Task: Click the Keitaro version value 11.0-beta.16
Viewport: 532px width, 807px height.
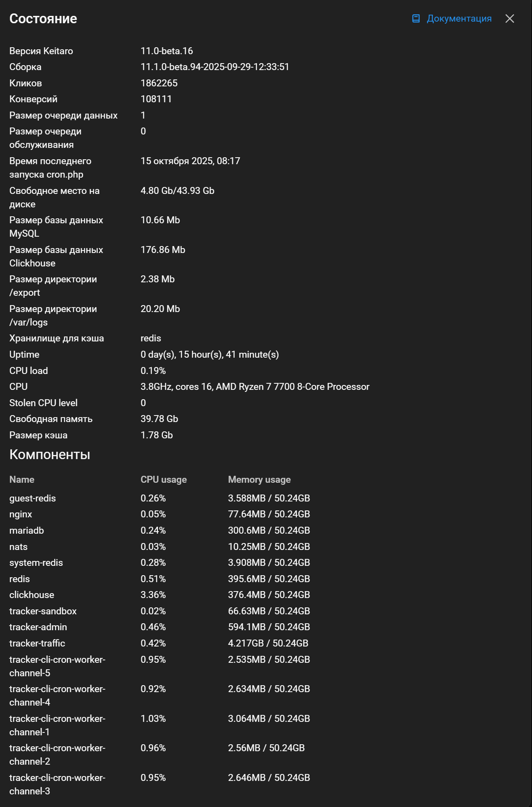Action: click(x=167, y=51)
